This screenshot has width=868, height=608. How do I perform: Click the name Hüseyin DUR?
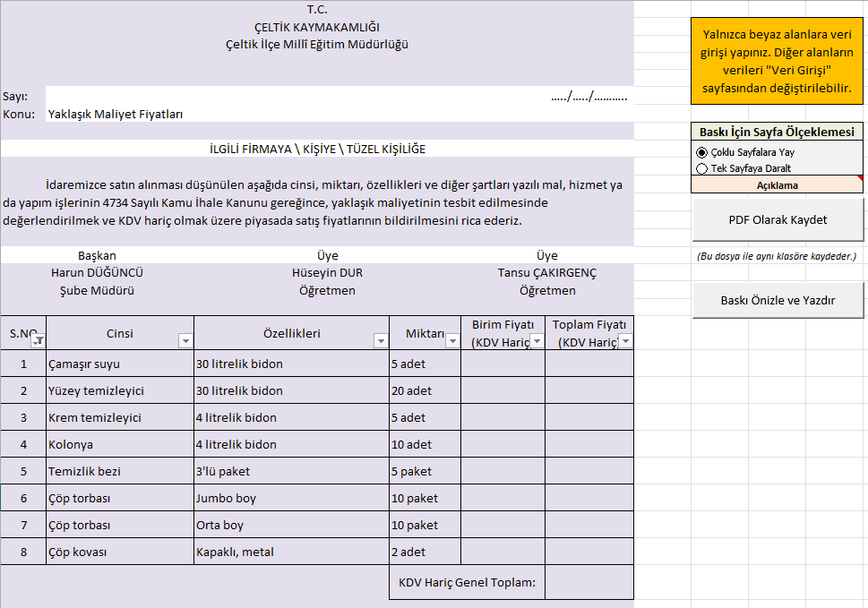[x=327, y=273]
